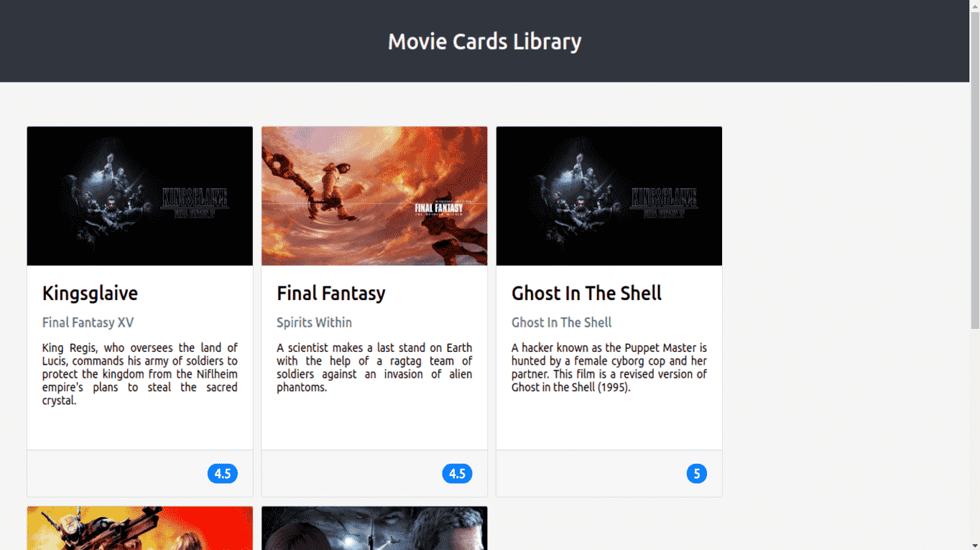This screenshot has width=980, height=550.
Task: Select the 4.5 rating badge on Final Fantasy card
Action: [457, 474]
